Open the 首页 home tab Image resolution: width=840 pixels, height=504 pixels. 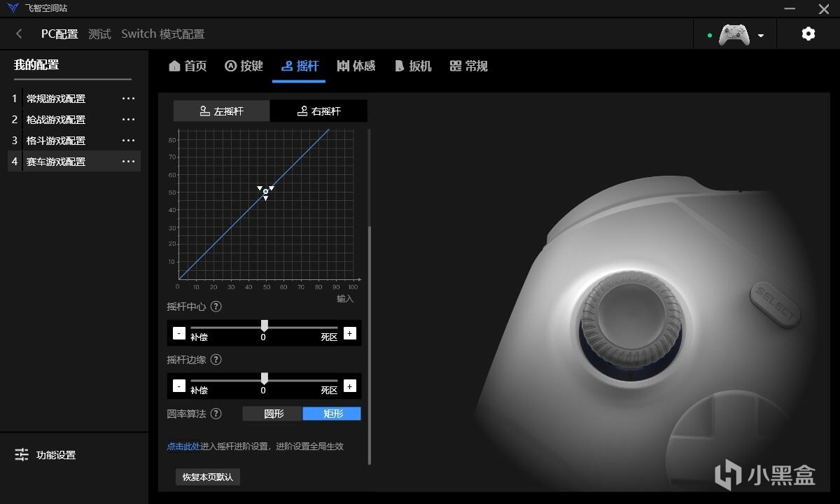[x=188, y=66]
